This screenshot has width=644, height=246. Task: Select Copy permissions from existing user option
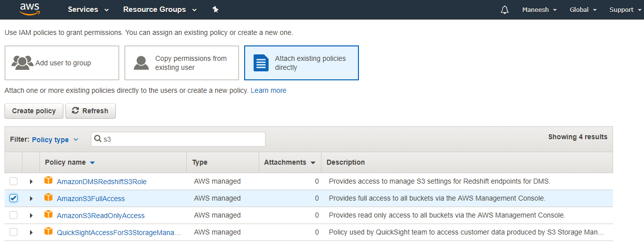click(x=182, y=63)
